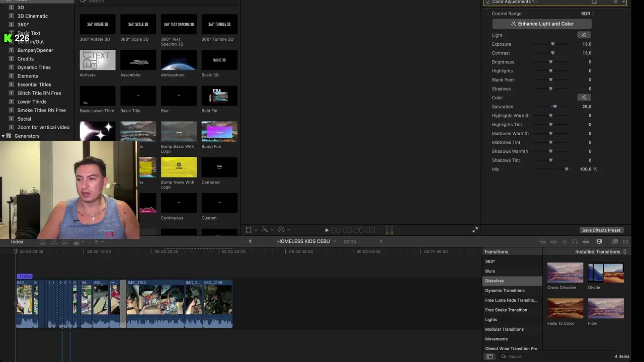644x362 pixels.
Task: Select Dissolves transitions category
Action: coord(512,281)
